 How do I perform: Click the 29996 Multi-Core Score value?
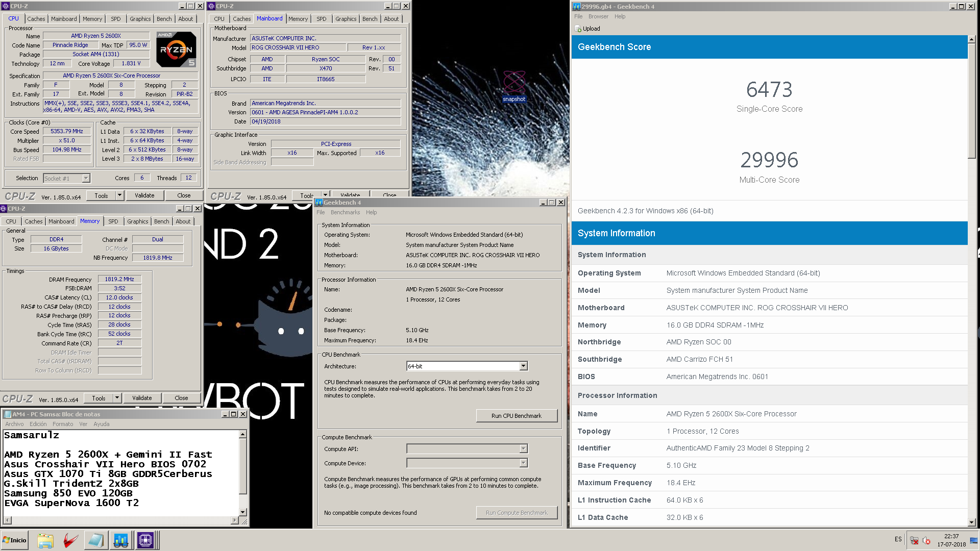769,160
